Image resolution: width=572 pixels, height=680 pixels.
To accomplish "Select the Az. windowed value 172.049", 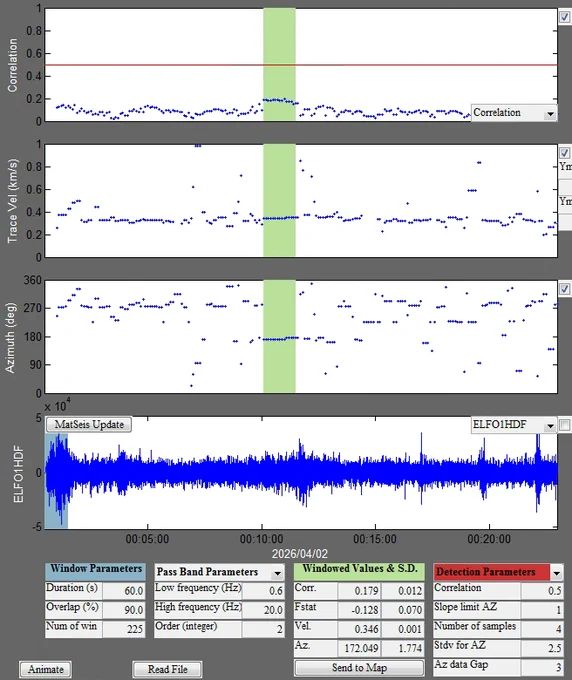I will pyautogui.click(x=359, y=648).
